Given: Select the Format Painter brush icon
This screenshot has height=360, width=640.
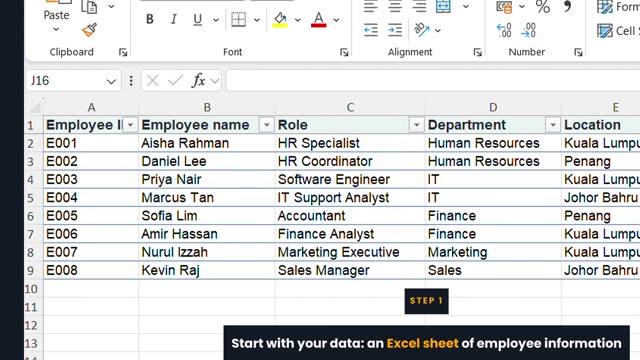Looking at the screenshot, I should coord(89,30).
